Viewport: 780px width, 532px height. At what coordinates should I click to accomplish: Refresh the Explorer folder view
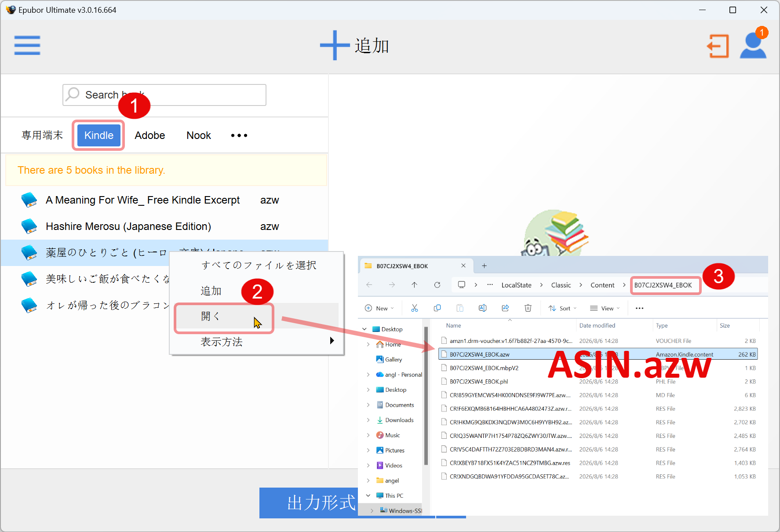click(437, 285)
